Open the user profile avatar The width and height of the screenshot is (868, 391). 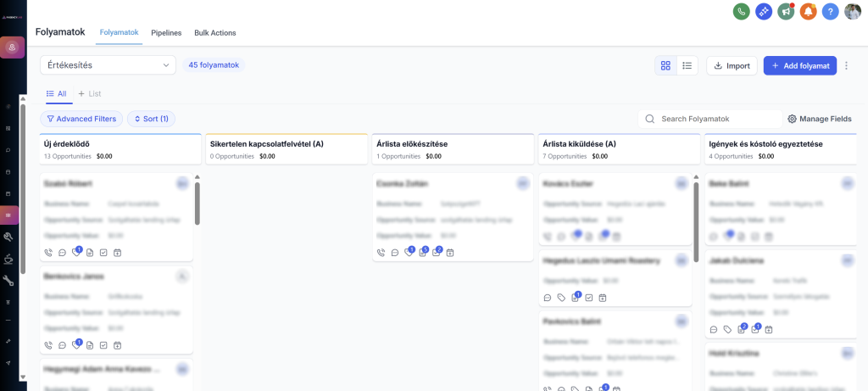click(853, 12)
